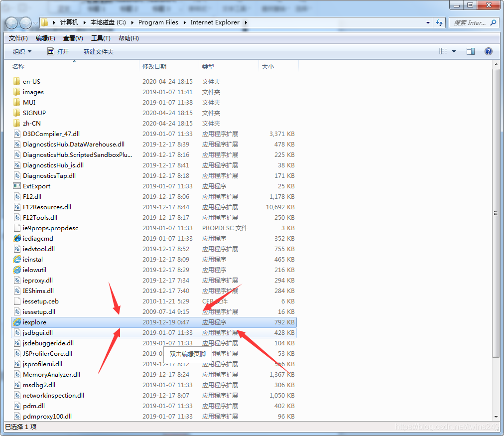Open the 组织 dropdown menu
This screenshot has width=504, height=436.
[22, 51]
